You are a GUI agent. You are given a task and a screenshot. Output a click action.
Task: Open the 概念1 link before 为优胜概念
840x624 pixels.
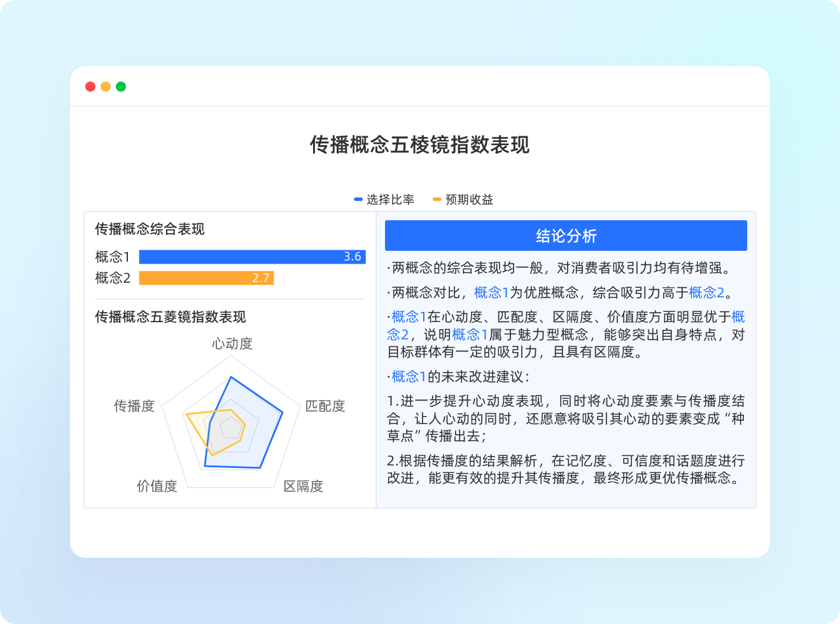(491, 293)
